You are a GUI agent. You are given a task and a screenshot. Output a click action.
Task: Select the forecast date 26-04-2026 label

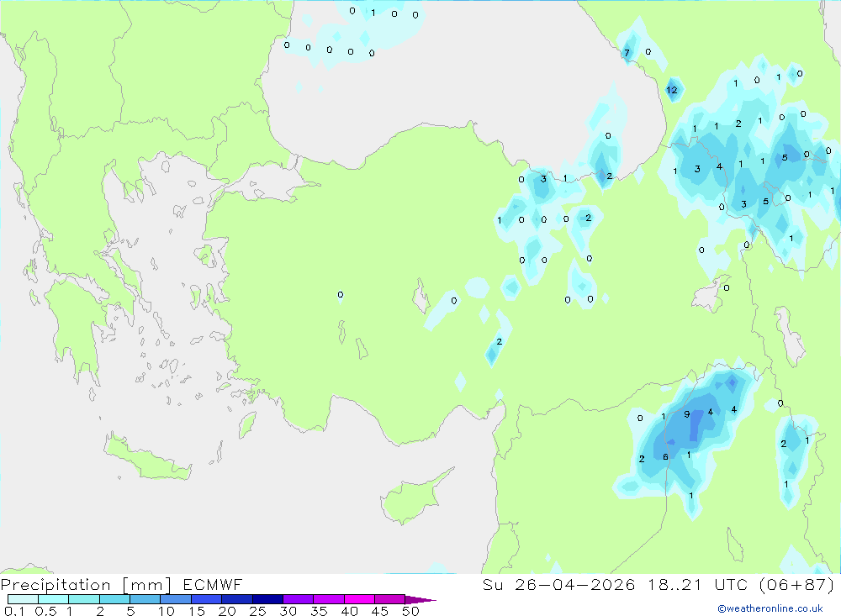tap(574, 584)
